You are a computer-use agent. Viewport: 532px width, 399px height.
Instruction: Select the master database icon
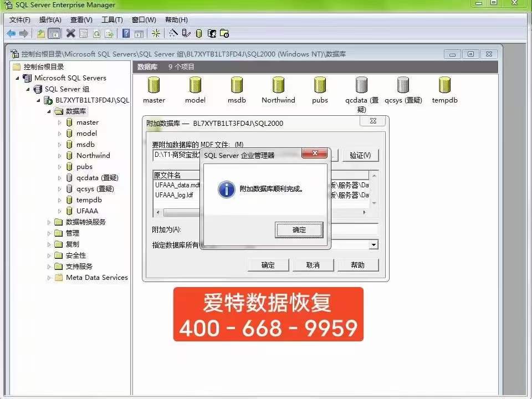click(x=154, y=86)
